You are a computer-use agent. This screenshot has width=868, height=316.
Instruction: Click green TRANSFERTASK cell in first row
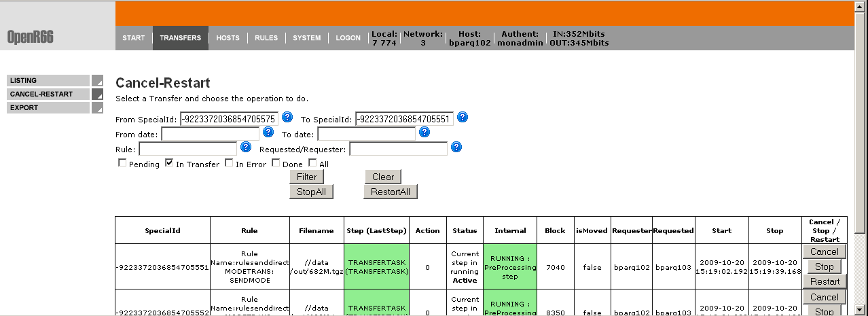pos(377,267)
